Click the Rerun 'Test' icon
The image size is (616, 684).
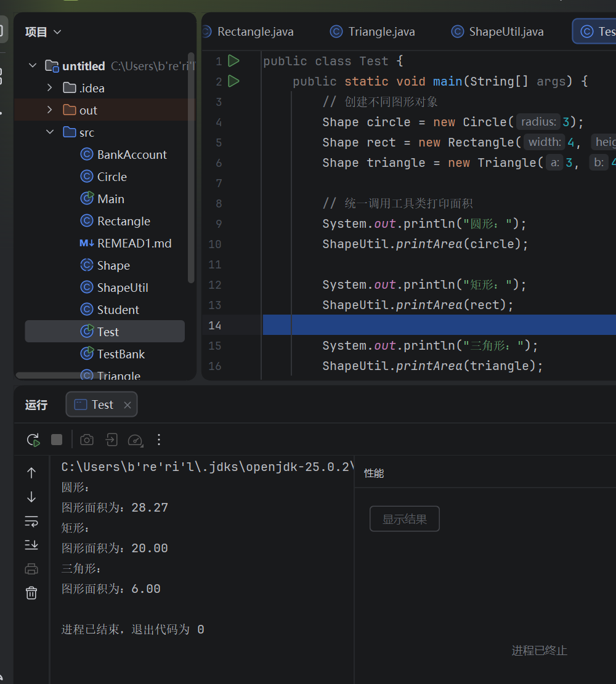coord(33,440)
